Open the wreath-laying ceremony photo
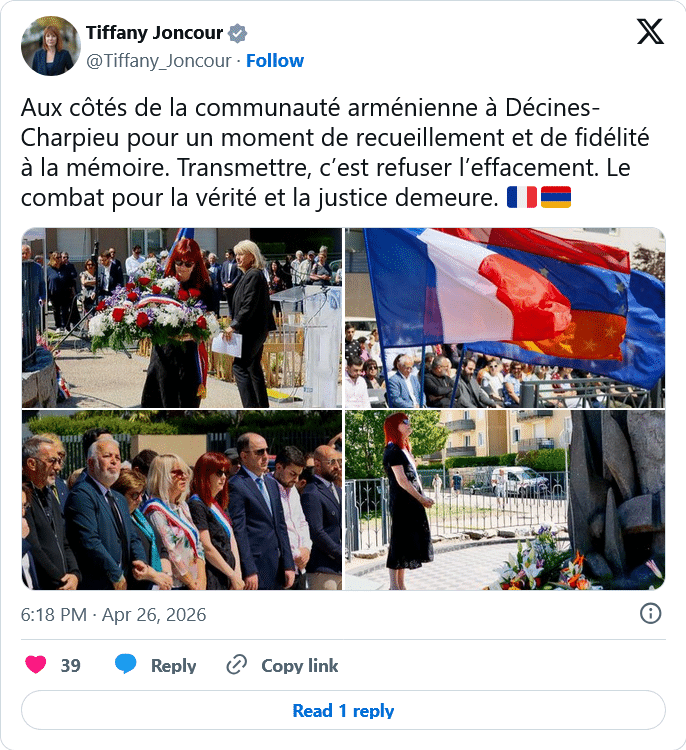This screenshot has width=686, height=750. click(x=182, y=318)
